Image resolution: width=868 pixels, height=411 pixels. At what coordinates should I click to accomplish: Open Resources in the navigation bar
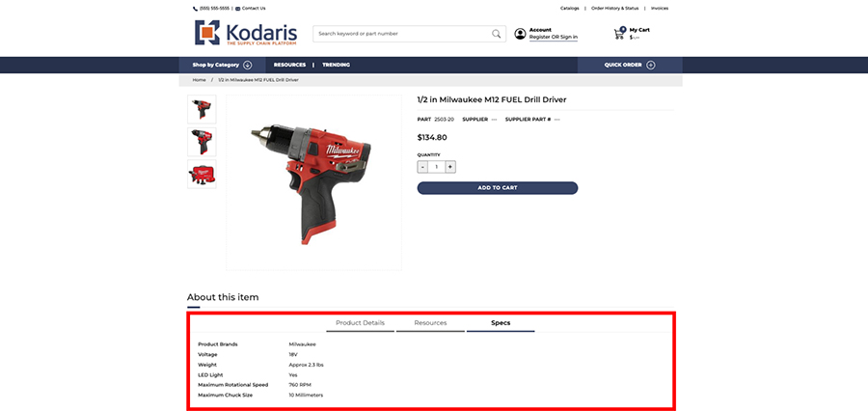289,65
